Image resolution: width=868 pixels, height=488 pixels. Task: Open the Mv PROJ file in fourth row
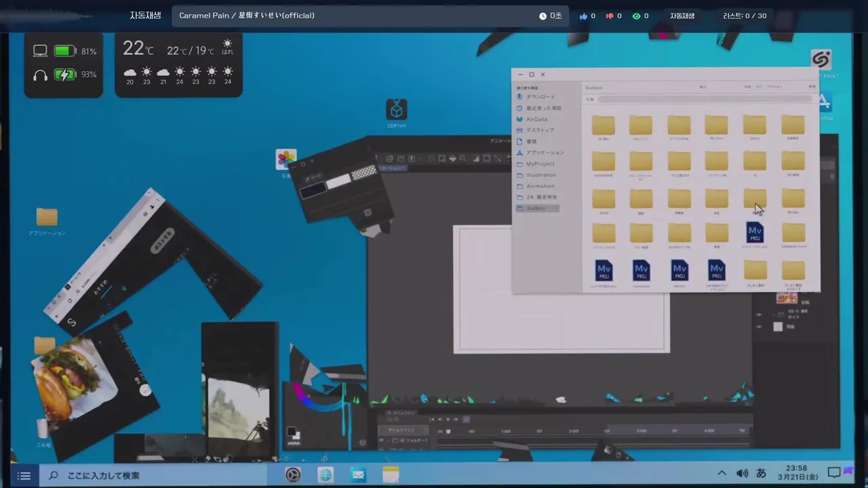[x=755, y=233]
